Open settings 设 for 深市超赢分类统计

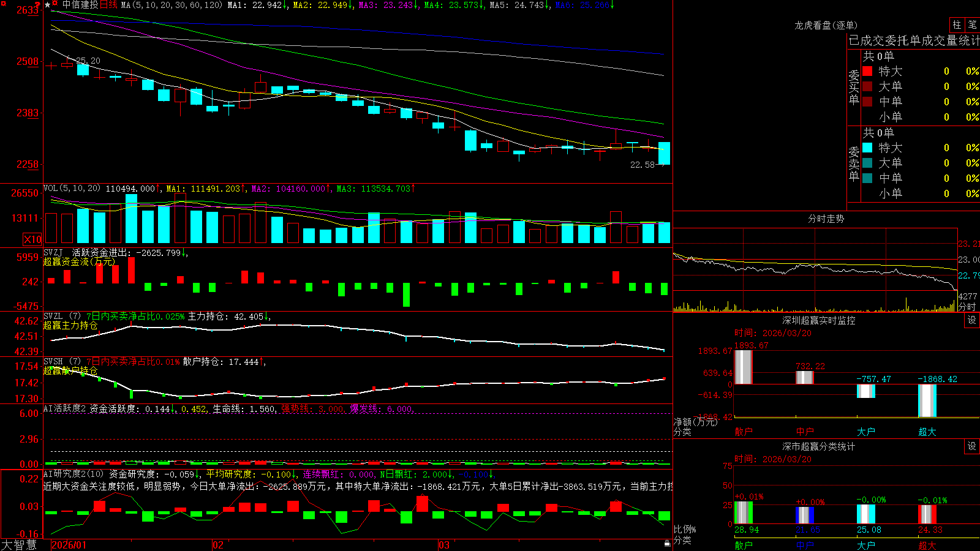click(972, 446)
